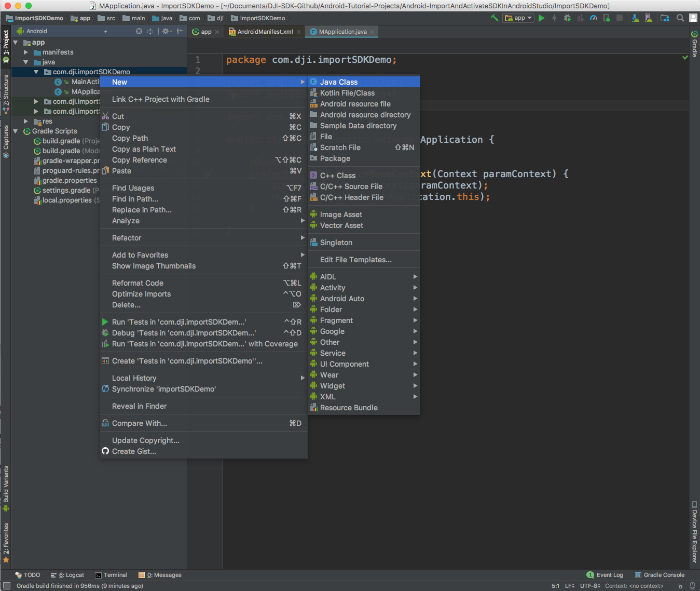The image size is (700, 591).
Task: Open the 0: Messages tool window
Action: (160, 575)
